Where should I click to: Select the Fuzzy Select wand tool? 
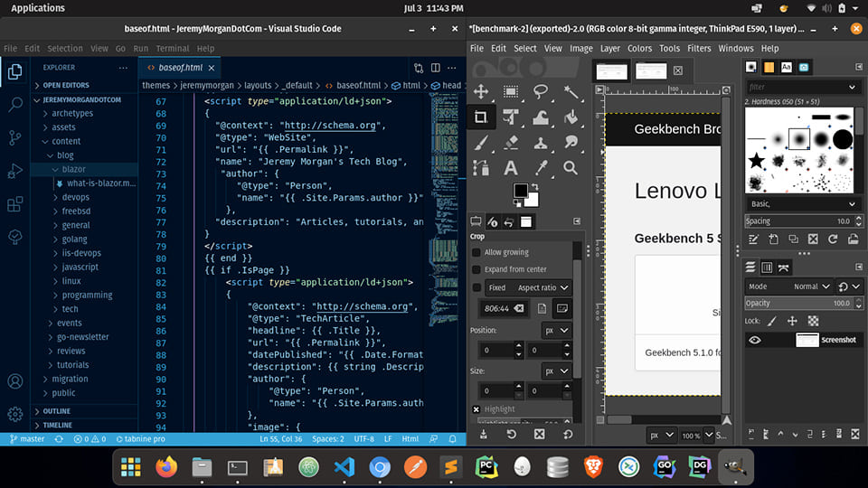click(x=571, y=92)
